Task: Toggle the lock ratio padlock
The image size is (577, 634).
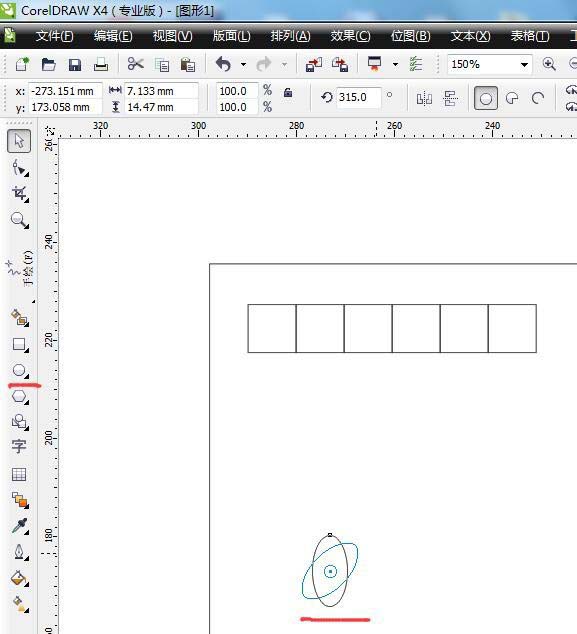Action: [x=288, y=93]
